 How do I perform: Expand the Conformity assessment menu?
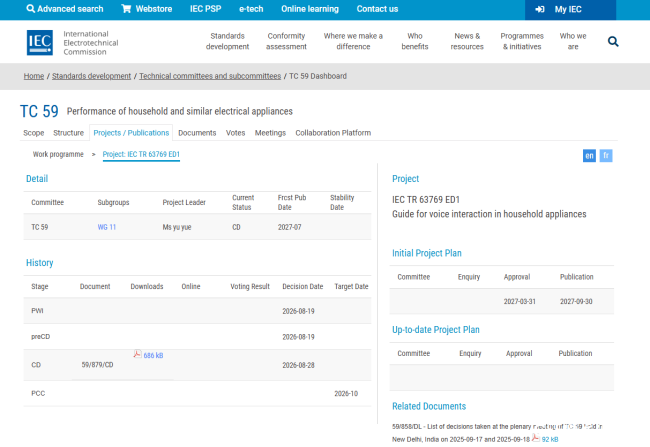286,41
